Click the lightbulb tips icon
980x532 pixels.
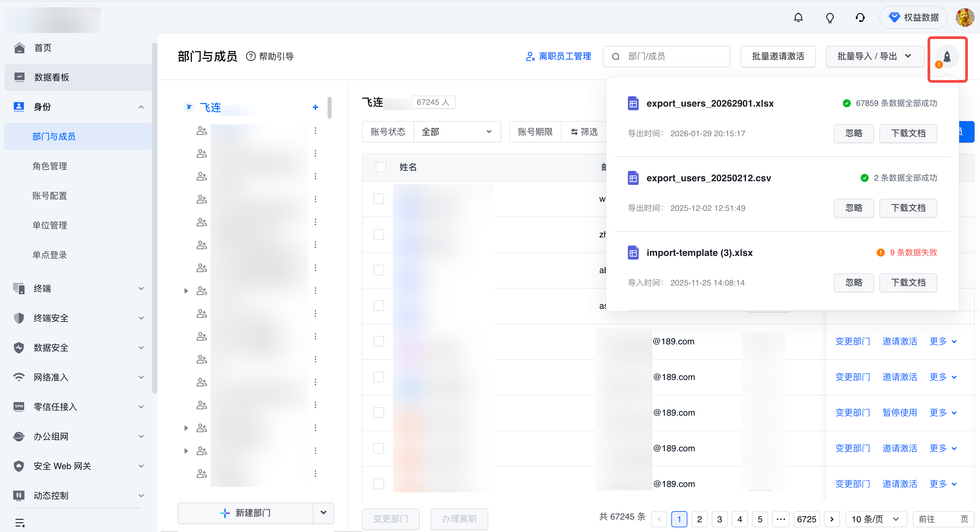(x=830, y=17)
